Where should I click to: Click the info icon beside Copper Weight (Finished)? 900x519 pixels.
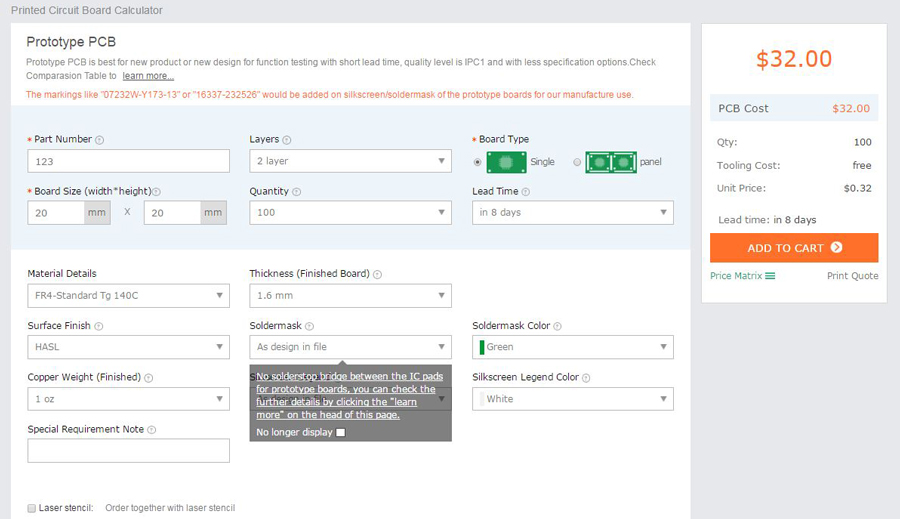[x=148, y=378]
